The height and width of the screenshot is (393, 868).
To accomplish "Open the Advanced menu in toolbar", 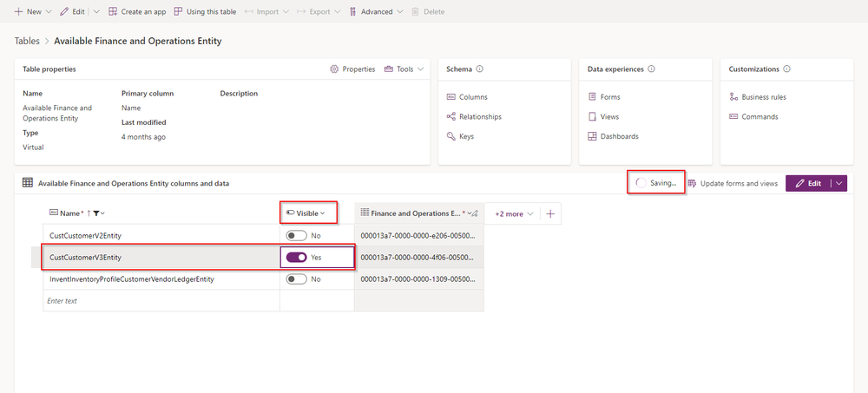I will point(377,11).
